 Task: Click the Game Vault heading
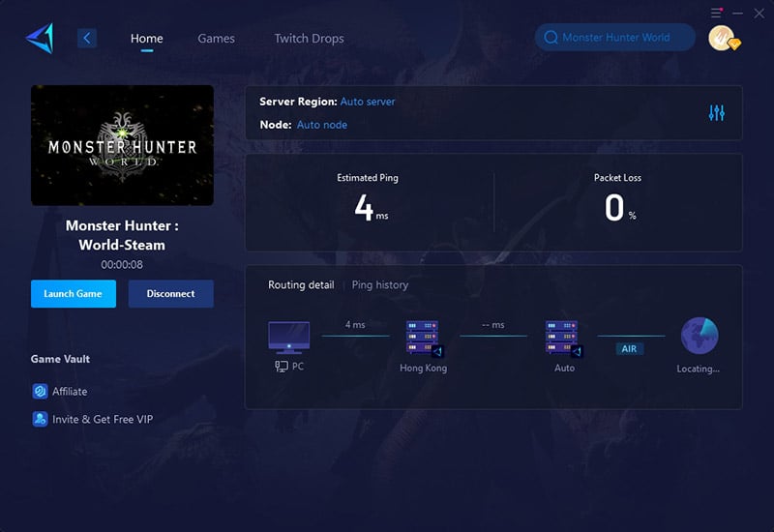coord(60,359)
